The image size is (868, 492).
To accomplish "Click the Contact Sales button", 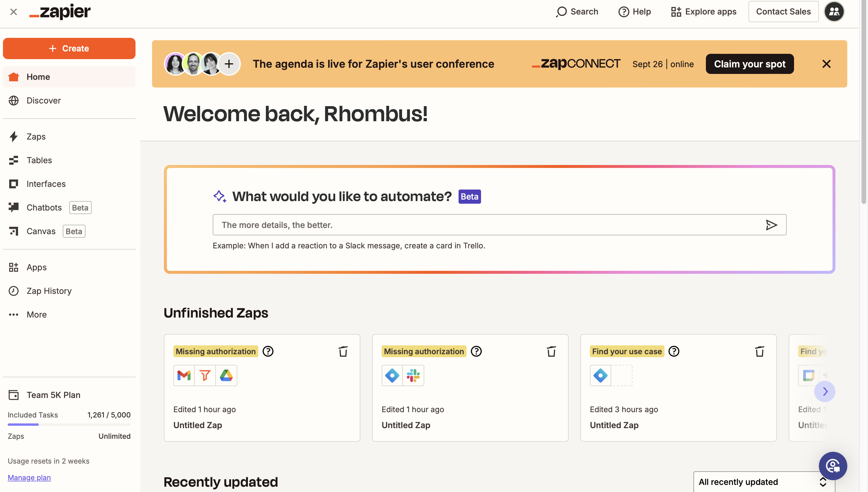I will pyautogui.click(x=783, y=12).
